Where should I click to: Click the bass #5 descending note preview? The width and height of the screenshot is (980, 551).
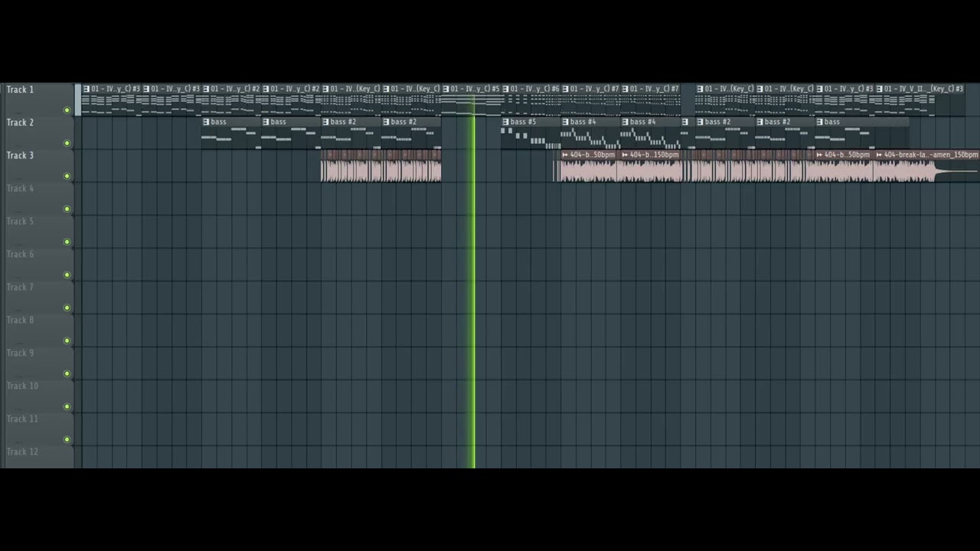(x=531, y=138)
